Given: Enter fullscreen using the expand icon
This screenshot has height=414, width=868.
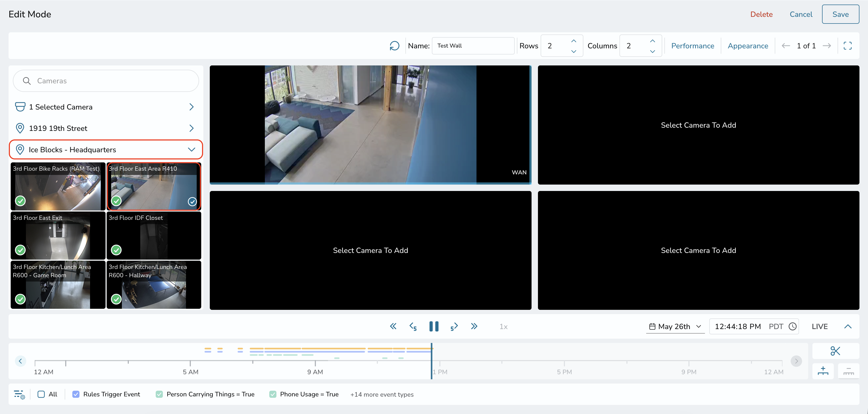Looking at the screenshot, I should (x=847, y=46).
